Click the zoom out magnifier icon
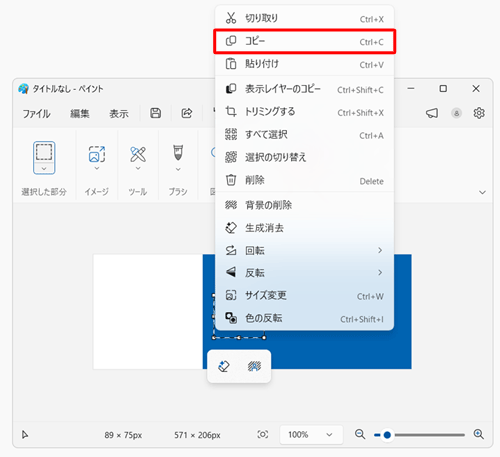The height and width of the screenshot is (457, 500). click(x=360, y=434)
